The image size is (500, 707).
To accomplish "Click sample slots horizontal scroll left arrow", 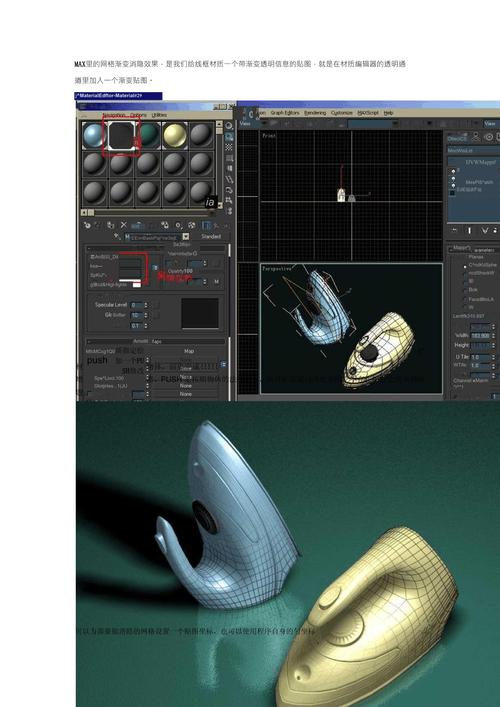I will coord(83,212).
